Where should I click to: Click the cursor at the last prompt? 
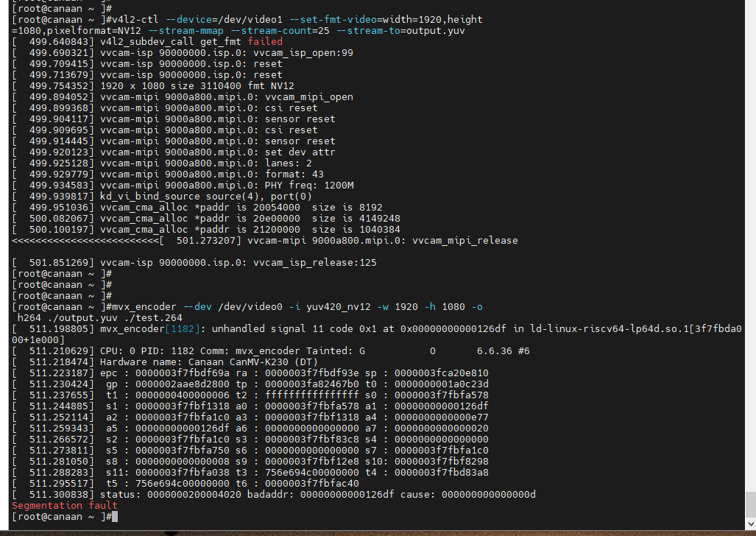[x=113, y=517]
